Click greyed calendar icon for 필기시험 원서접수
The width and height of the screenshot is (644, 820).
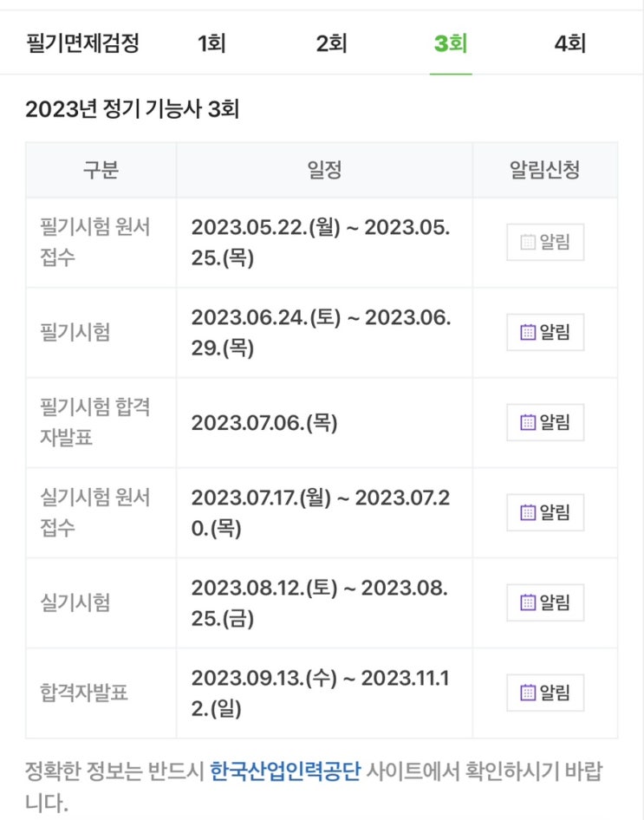528,242
